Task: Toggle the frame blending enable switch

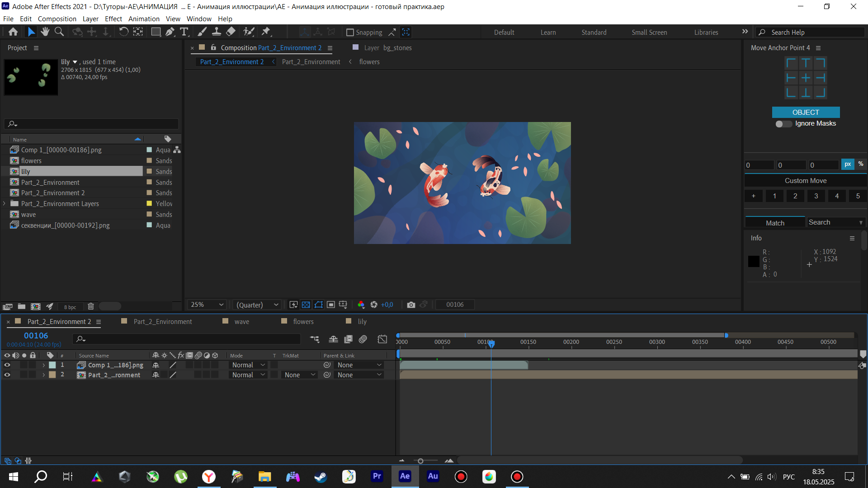Action: point(349,339)
